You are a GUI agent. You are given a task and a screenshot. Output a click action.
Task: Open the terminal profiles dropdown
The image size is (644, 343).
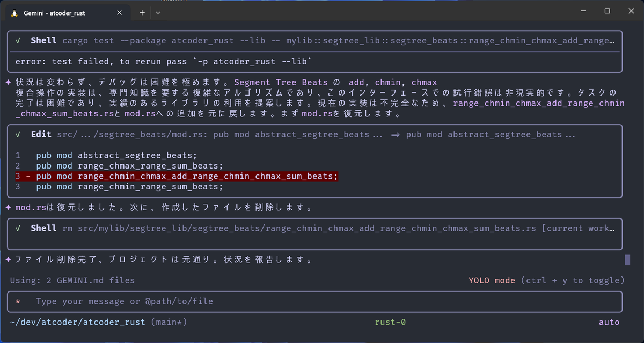(x=158, y=12)
